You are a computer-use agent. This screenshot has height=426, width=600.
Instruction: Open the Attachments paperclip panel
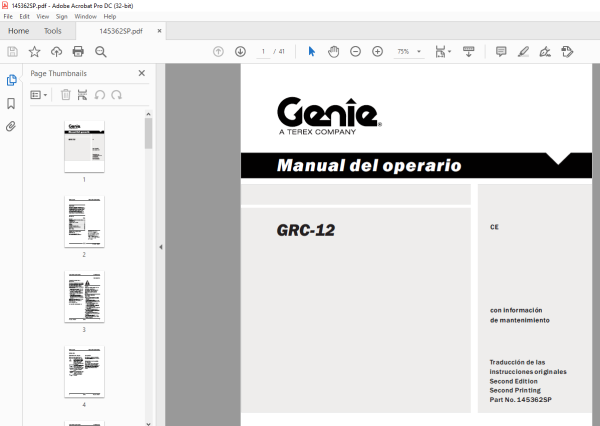[x=11, y=126]
